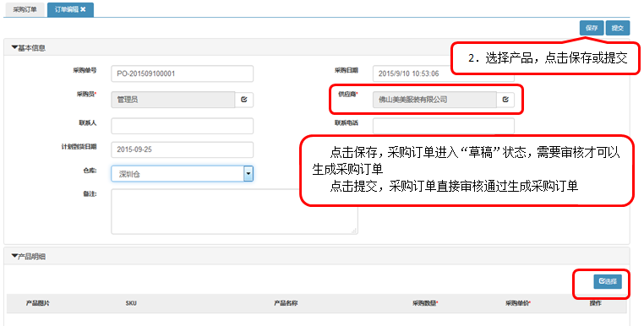Click the SKU column header
This screenshot has width=644, height=326.
point(131,303)
